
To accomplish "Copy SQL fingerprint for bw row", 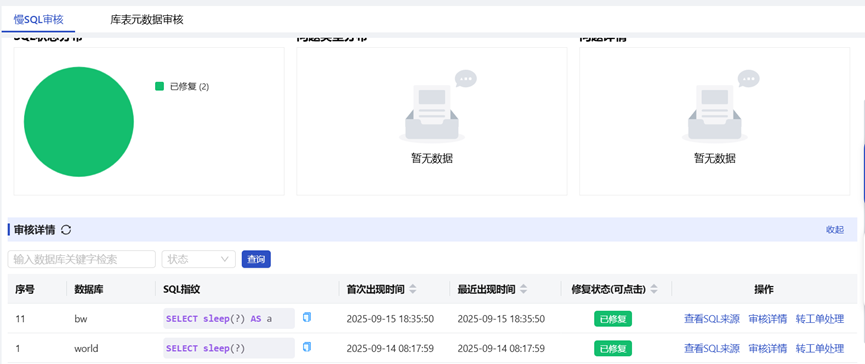I will click(x=307, y=317).
